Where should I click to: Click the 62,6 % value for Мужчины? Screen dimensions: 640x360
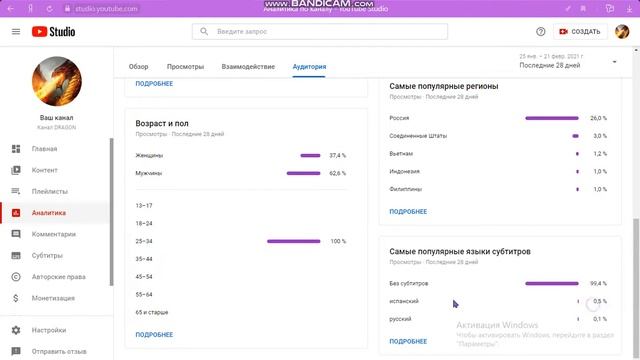point(338,173)
